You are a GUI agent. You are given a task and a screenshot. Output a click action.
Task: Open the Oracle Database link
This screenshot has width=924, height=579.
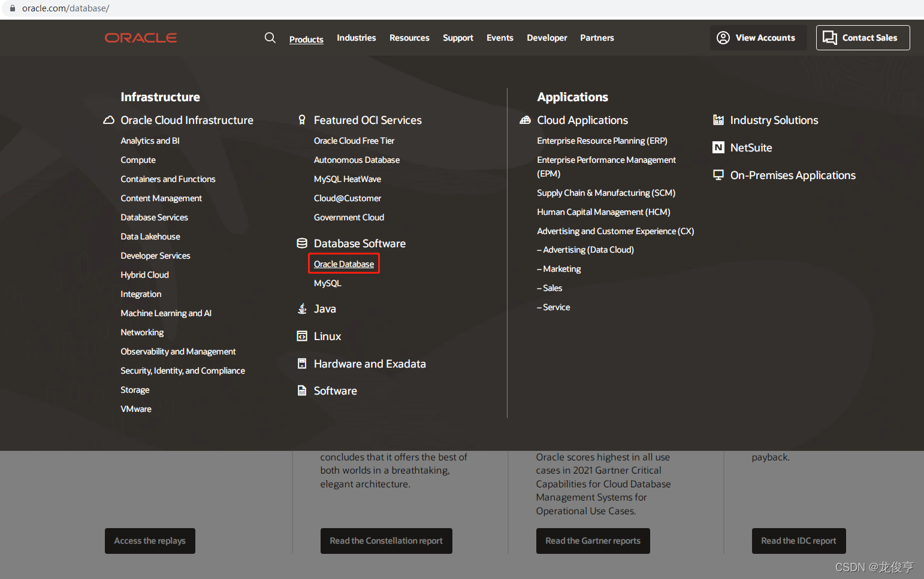(x=344, y=264)
